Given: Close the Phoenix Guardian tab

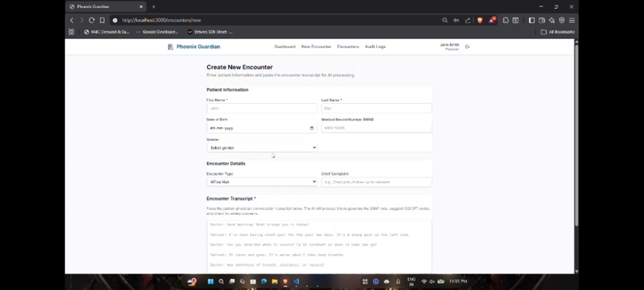Looking at the screenshot, I should click(141, 6).
